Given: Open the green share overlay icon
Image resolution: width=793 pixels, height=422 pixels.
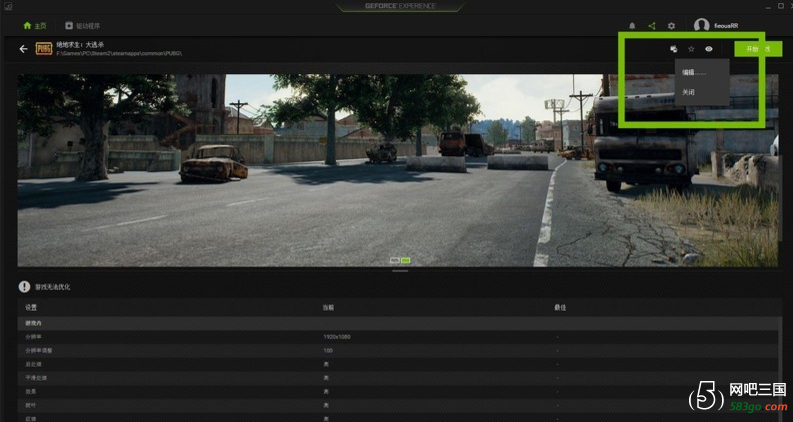Looking at the screenshot, I should click(x=652, y=26).
